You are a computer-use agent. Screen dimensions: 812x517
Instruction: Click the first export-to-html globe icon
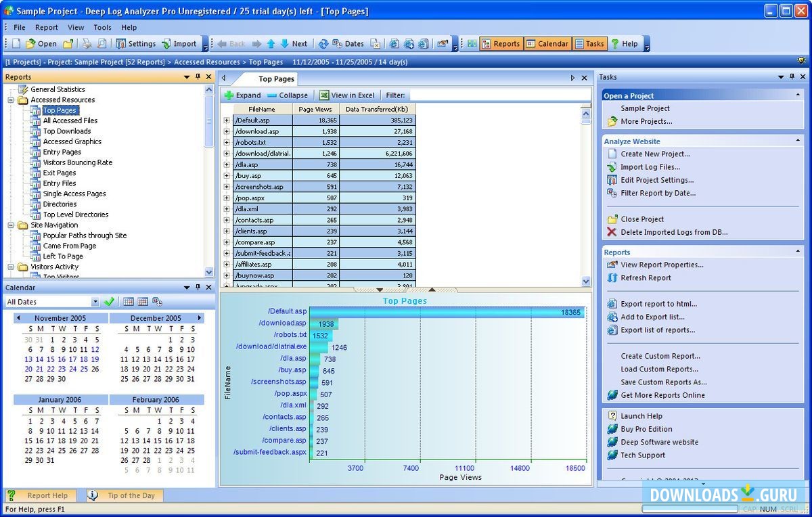tap(394, 43)
